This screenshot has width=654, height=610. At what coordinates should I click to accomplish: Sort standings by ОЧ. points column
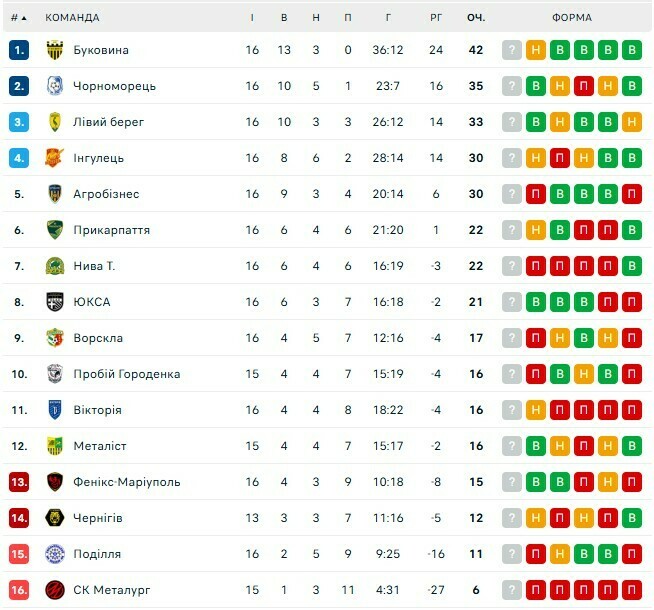pos(476,17)
